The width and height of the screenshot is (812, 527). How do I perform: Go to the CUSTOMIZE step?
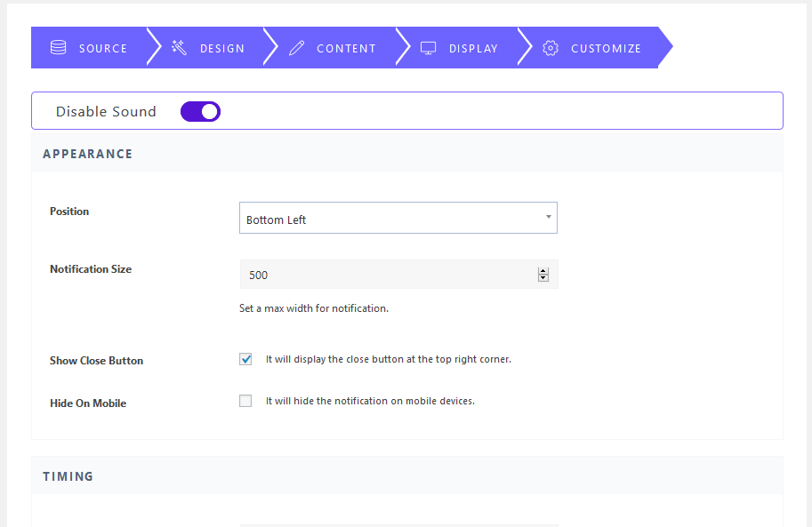(606, 49)
